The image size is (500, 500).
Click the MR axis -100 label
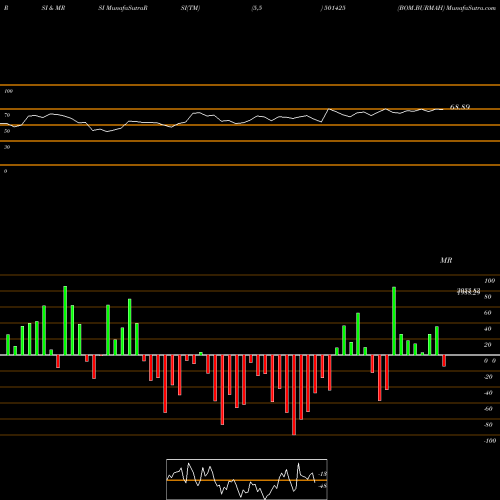click(x=490, y=441)
